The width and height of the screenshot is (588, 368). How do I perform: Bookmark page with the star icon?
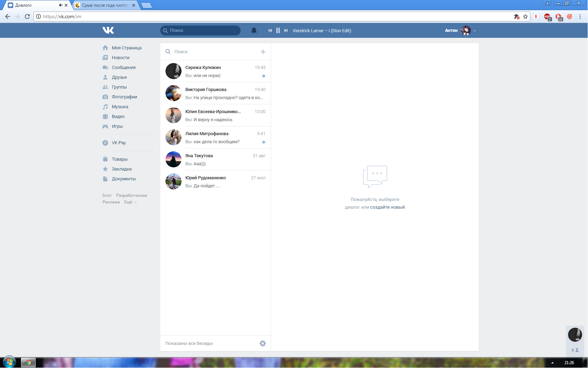(525, 16)
